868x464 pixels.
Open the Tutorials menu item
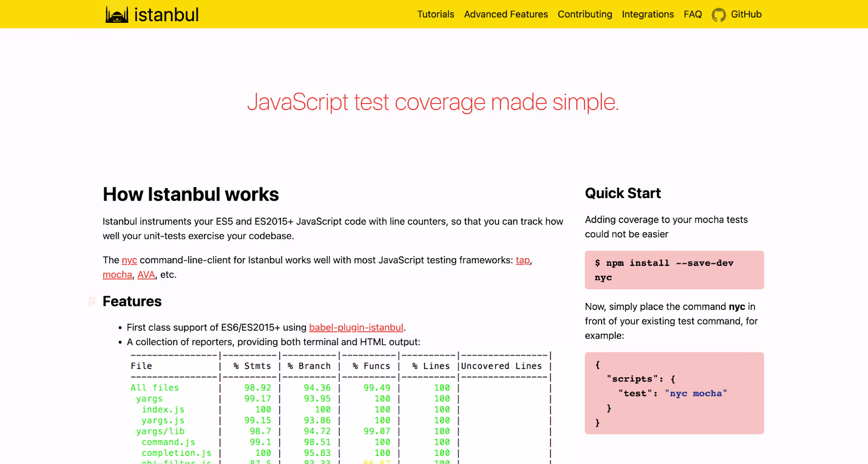(435, 14)
